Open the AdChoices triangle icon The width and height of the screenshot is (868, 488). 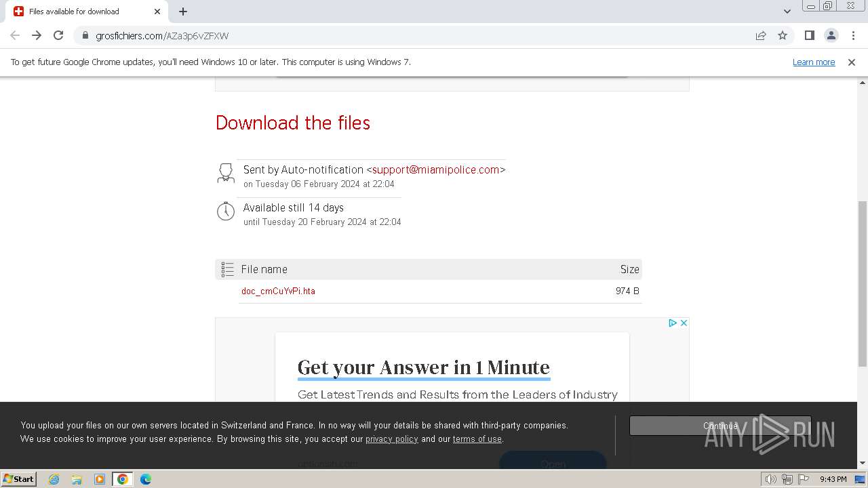[x=673, y=323]
